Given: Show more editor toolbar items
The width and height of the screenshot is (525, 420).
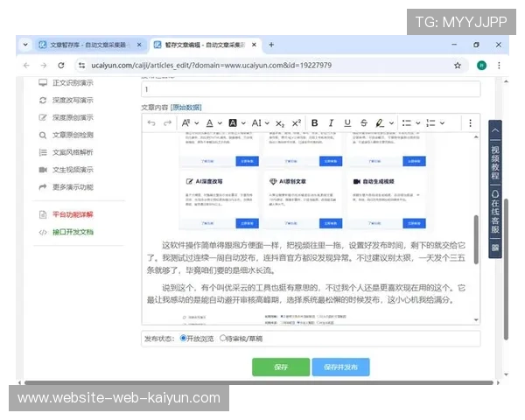Looking at the screenshot, I should [470, 123].
